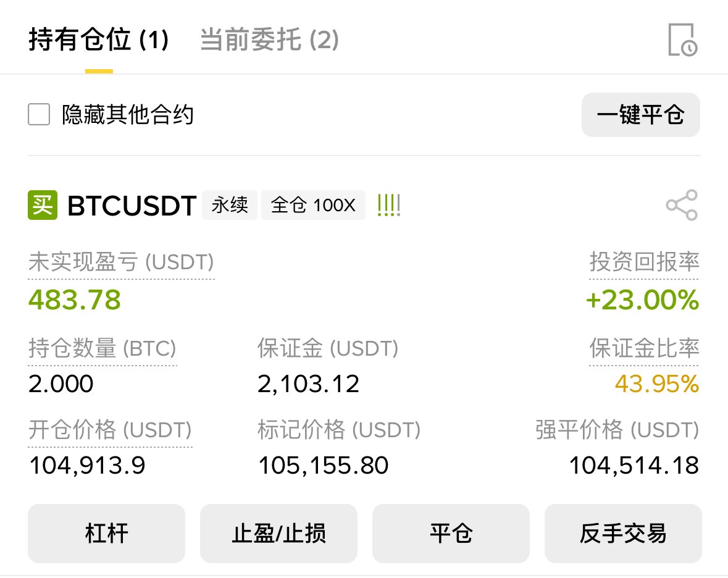Tap the 开仓价格 (USDT) underlined label
728x578 pixels.
pyautogui.click(x=110, y=429)
